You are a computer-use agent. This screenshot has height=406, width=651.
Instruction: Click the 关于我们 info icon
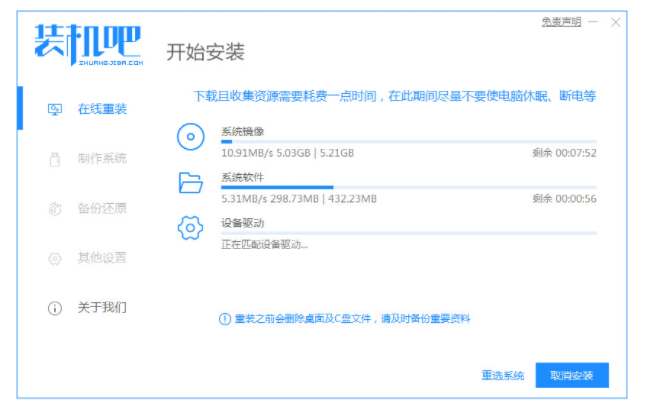point(55,308)
